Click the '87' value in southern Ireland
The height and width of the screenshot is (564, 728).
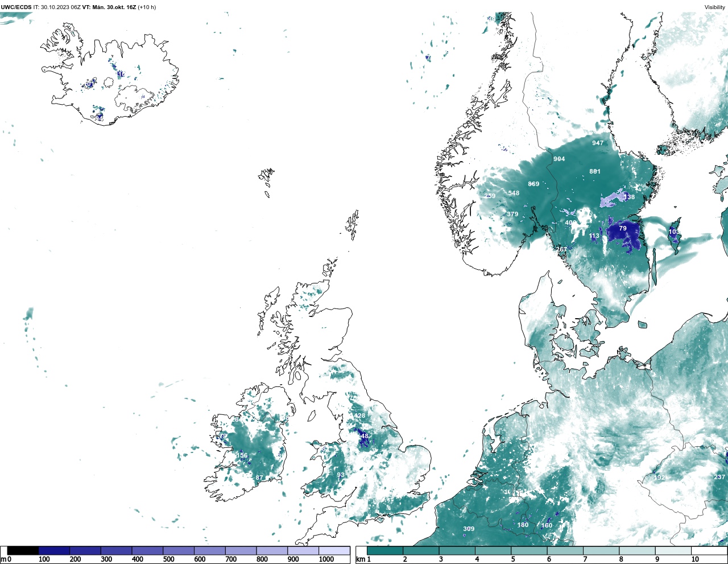259,477
